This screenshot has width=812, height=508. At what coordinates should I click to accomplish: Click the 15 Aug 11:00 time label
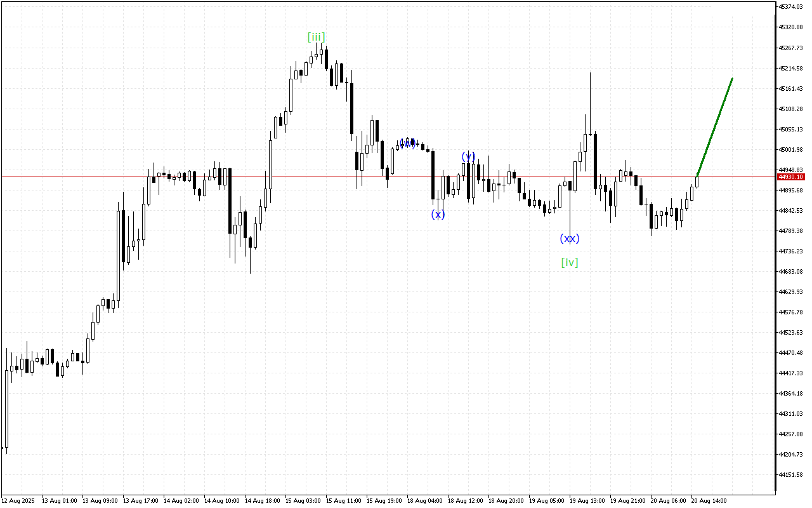(x=343, y=500)
